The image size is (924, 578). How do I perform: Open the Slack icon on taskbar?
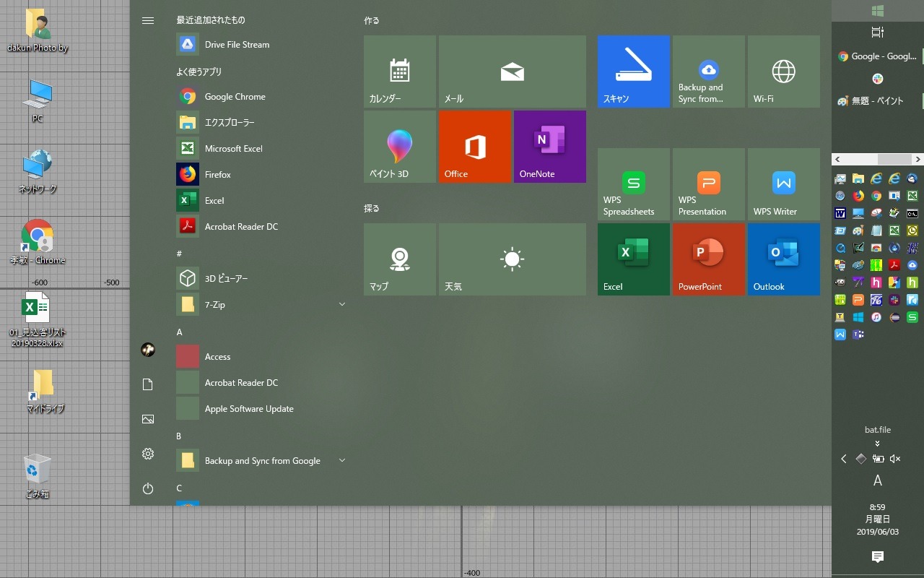tap(878, 78)
